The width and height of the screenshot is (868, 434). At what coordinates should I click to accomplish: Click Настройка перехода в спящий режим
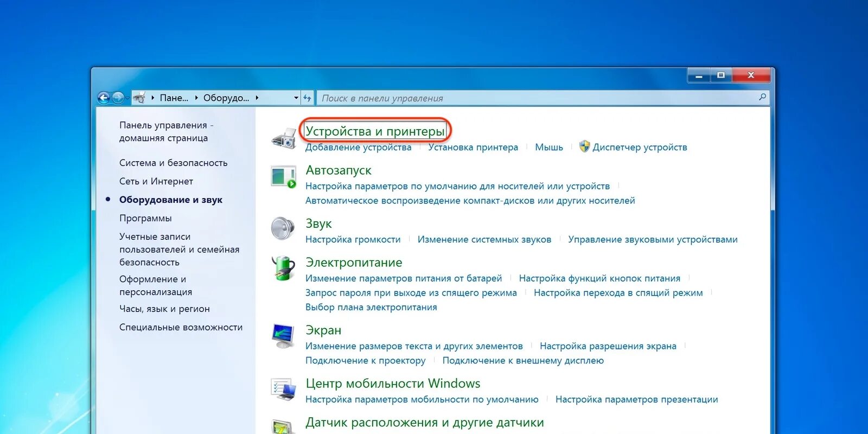coord(618,293)
